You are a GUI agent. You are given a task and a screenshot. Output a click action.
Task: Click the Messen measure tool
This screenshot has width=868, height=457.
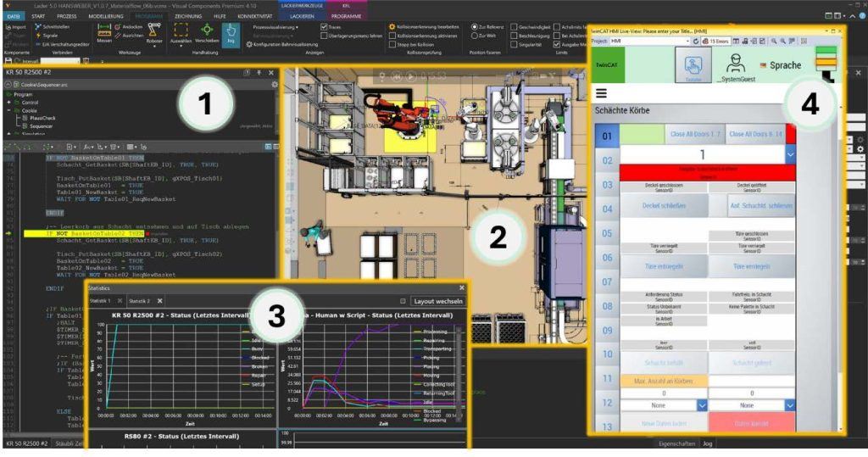coord(104,34)
